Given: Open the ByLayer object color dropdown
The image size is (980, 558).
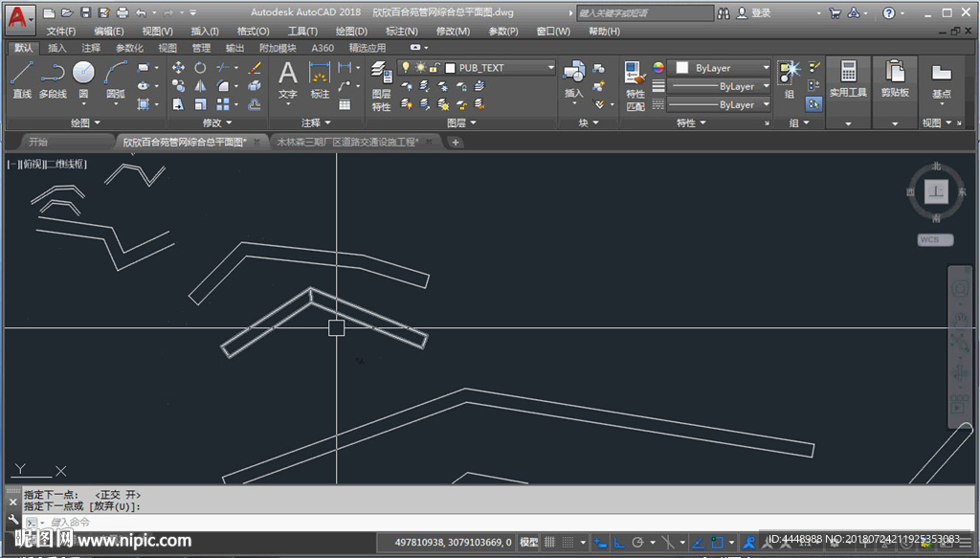Looking at the screenshot, I should click(x=720, y=68).
